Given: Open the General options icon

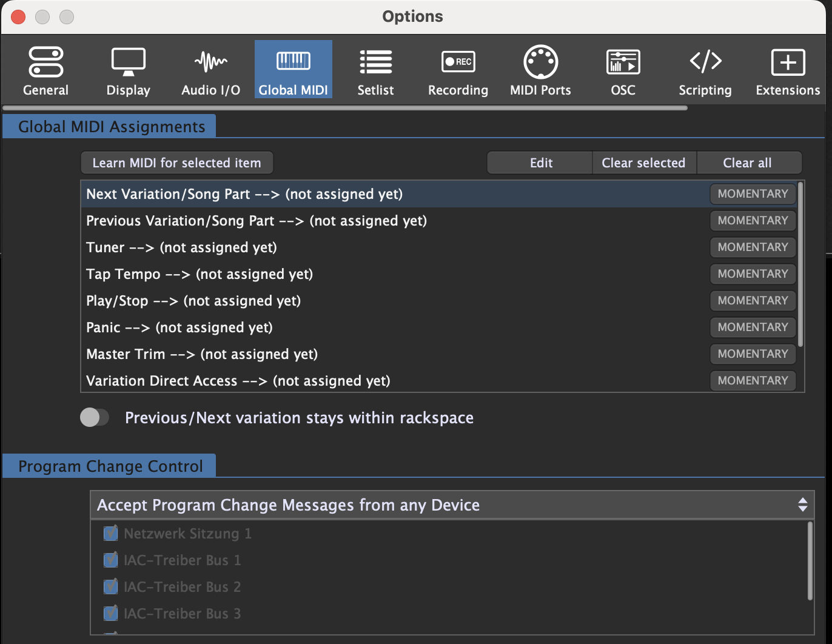Looking at the screenshot, I should click(45, 63).
